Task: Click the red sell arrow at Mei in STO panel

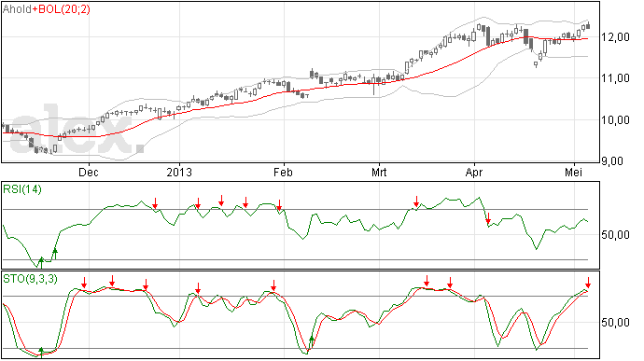Action: [588, 283]
